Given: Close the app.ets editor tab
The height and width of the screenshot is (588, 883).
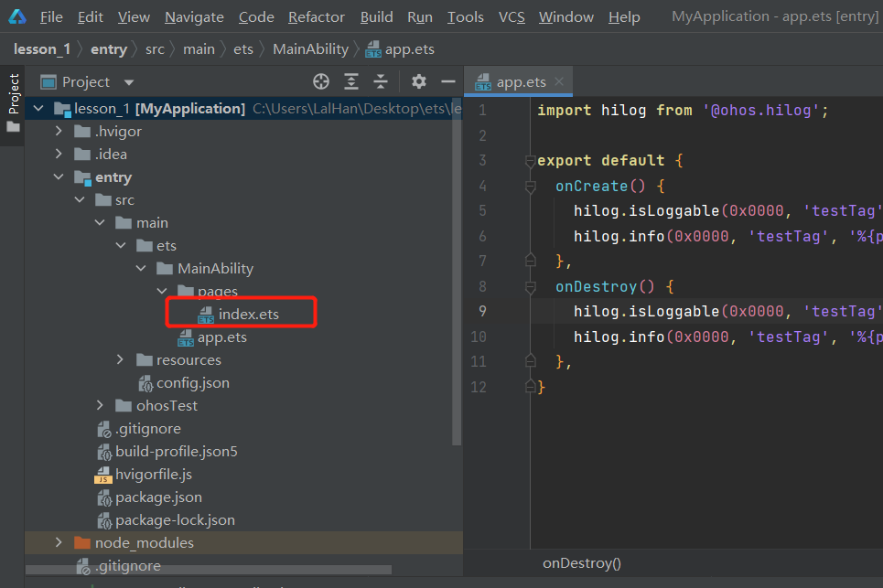Looking at the screenshot, I should [559, 81].
